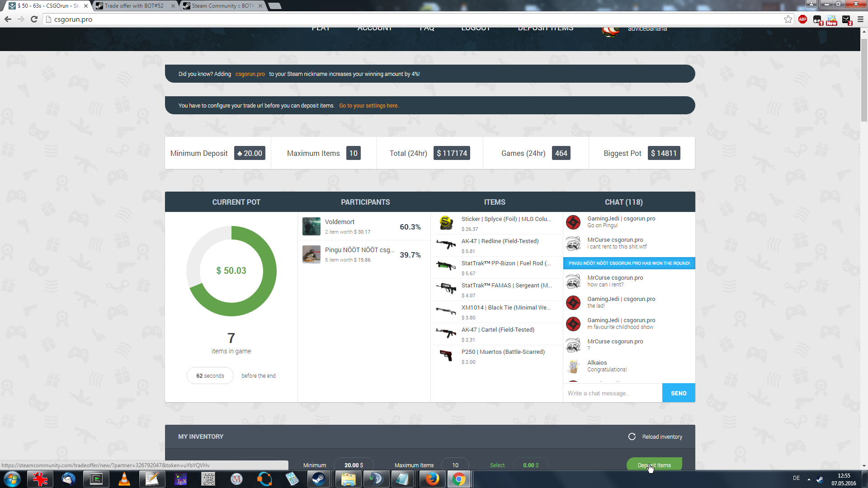Open the AdBlock Plus extension icon
Viewport: 868px width, 488px height.
coord(802,19)
